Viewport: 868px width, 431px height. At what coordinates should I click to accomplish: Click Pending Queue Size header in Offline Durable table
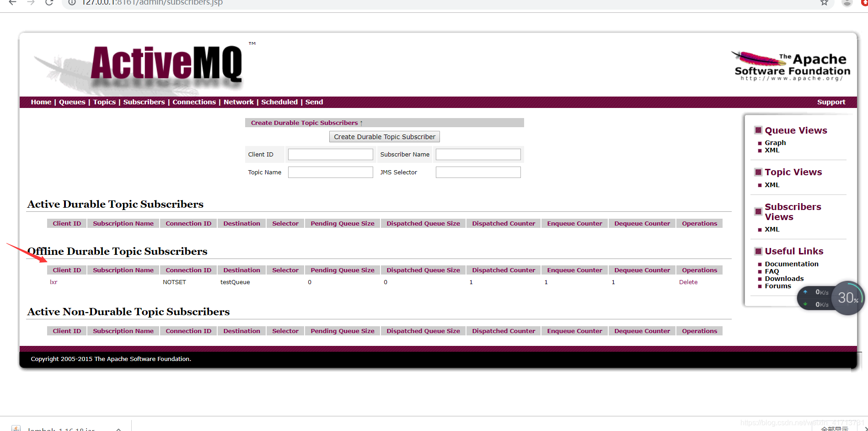coord(343,270)
